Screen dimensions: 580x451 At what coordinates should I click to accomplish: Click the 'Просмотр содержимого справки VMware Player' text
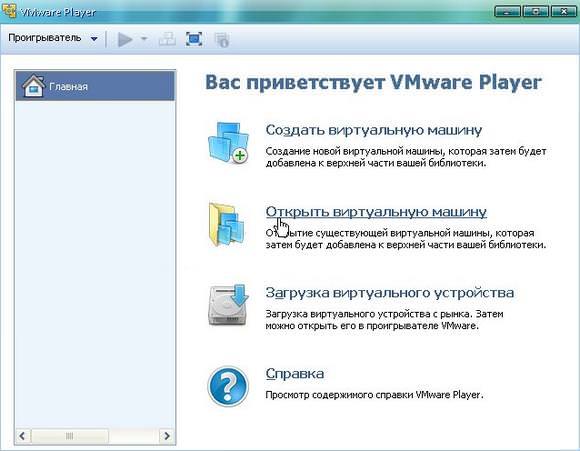point(374,395)
